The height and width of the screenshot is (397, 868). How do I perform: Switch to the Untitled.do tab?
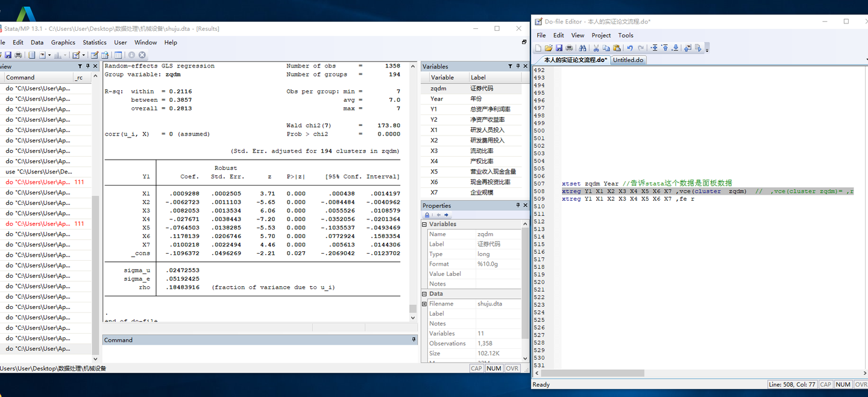[628, 60]
